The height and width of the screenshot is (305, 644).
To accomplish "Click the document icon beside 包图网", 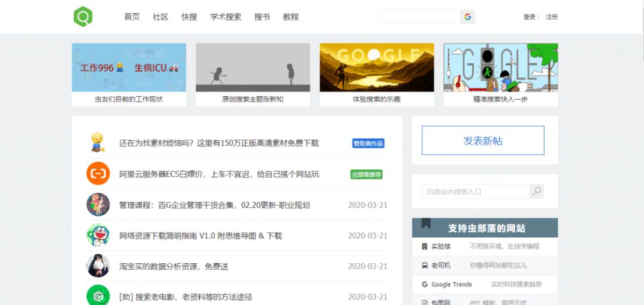I will [x=425, y=303].
